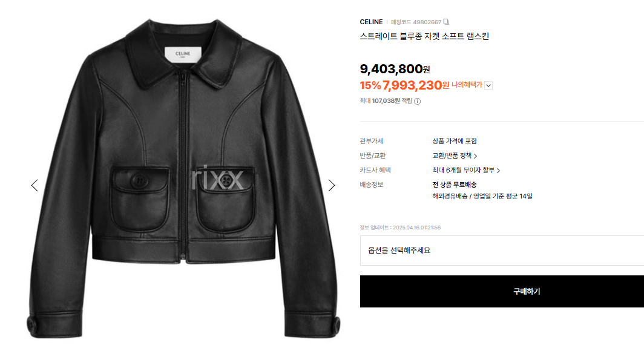Viewport: 644px width, 348px height.
Task: Click the discounted price 7,993,230원
Action: pos(416,85)
